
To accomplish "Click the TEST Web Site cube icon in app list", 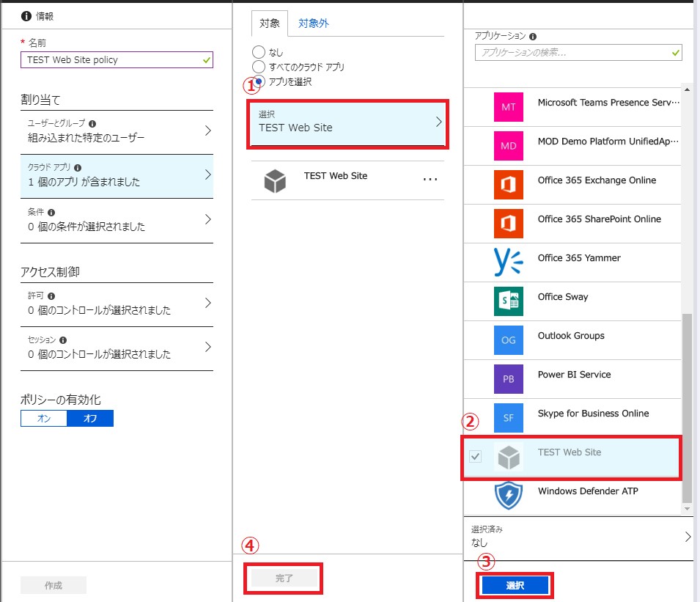I will pos(508,457).
